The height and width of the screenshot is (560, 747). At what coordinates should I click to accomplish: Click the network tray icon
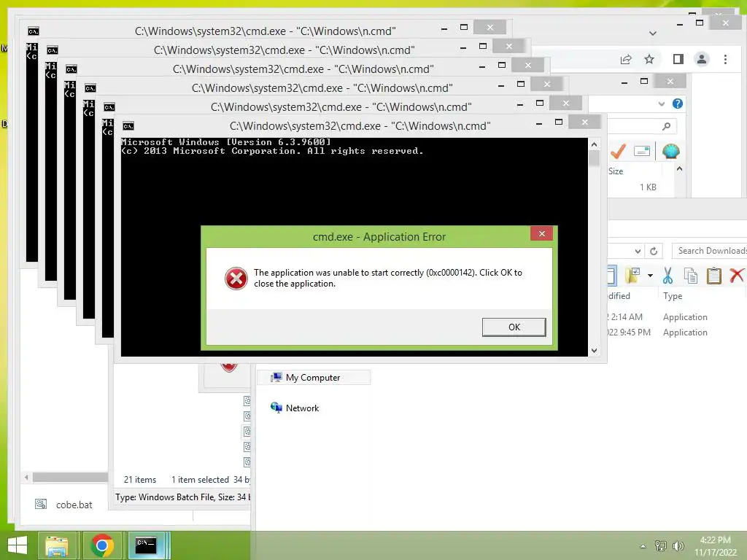660,545
